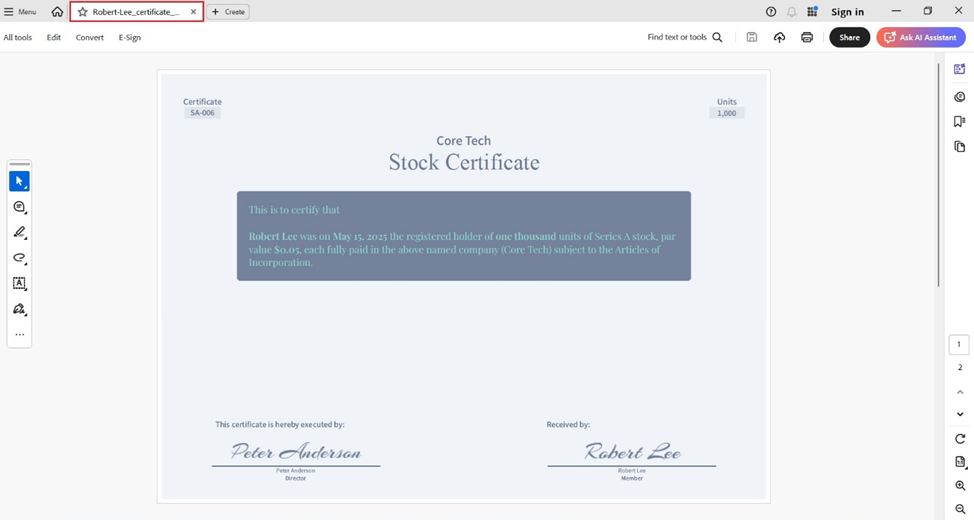Click the Peter Anderson signature
The image size is (974, 520).
tap(296, 452)
